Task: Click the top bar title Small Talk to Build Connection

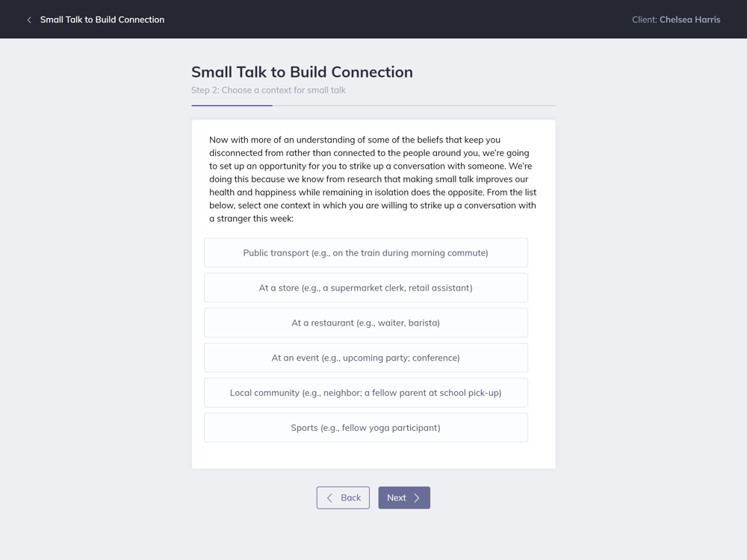Action: click(x=102, y=20)
